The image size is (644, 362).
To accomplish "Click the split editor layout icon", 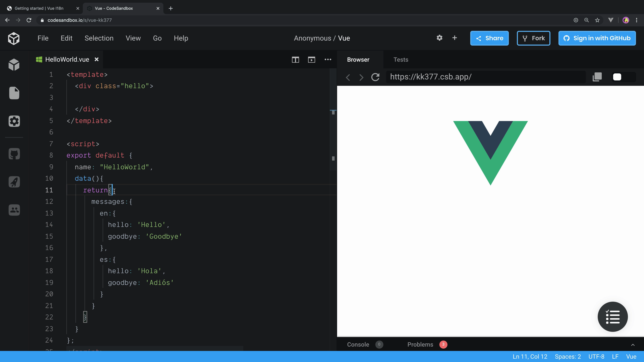I will 295,60.
